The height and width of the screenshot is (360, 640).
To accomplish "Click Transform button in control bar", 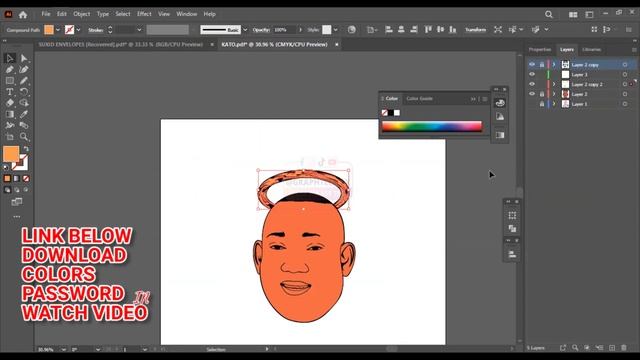I will (476, 30).
